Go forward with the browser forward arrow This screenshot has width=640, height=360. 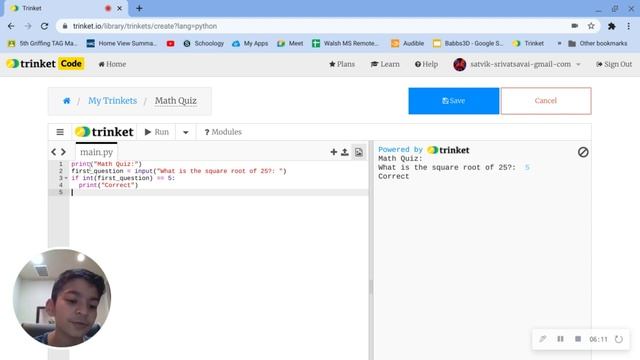click(28, 26)
